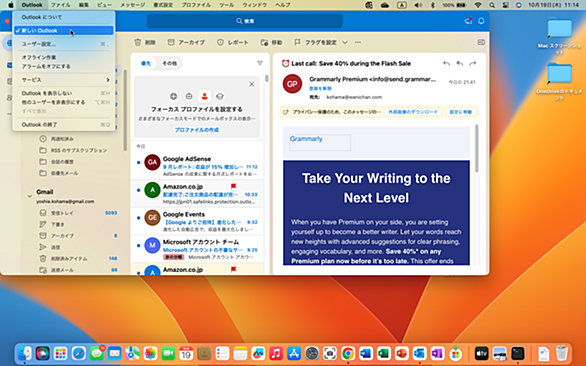Click the red flag on the 10:33 Amazon.co.jp message

(x=234, y=186)
